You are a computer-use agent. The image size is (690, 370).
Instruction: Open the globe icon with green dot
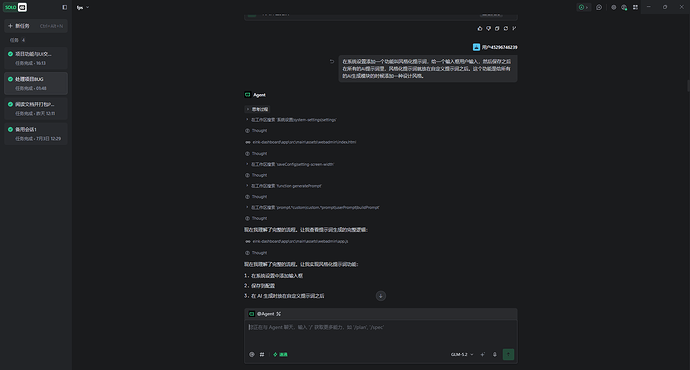pos(624,7)
